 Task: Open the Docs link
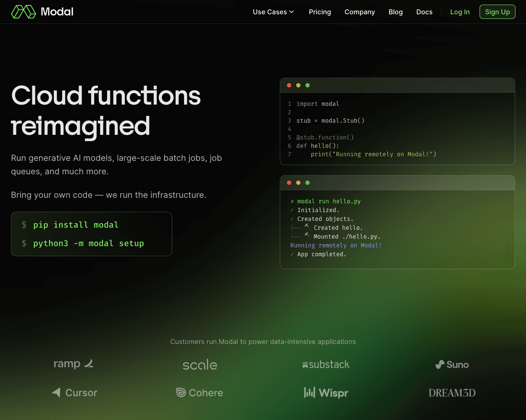(424, 12)
